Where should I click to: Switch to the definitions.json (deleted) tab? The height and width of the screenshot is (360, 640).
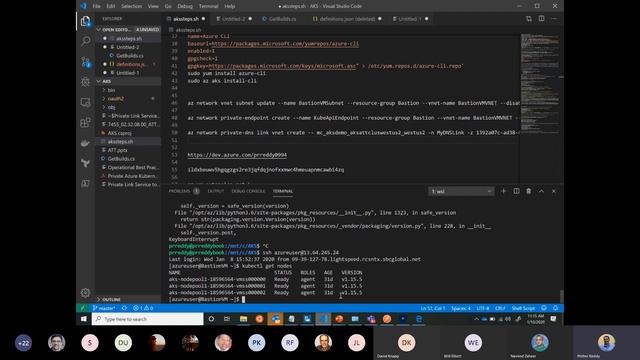(x=347, y=19)
